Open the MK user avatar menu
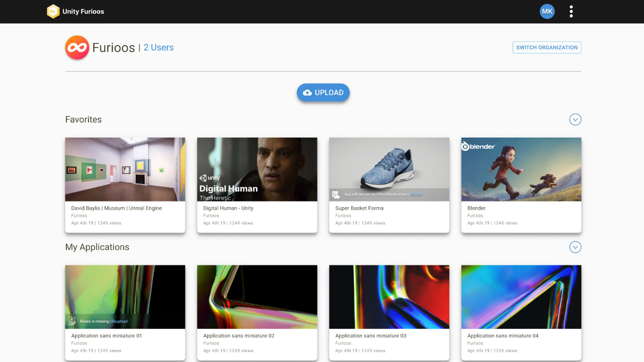Image resolution: width=644 pixels, height=362 pixels. (x=547, y=11)
